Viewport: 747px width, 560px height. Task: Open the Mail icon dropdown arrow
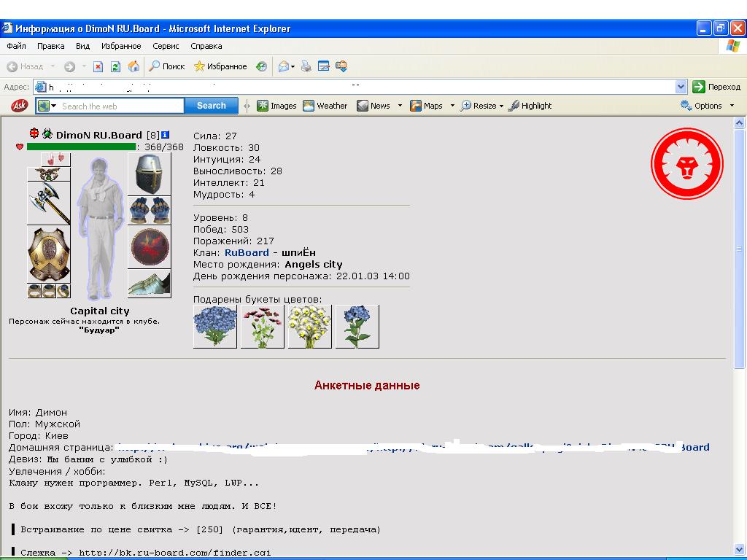293,67
